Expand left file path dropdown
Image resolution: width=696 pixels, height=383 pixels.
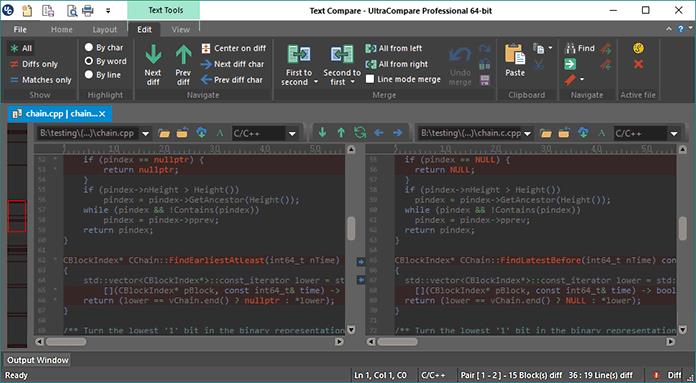[145, 133]
